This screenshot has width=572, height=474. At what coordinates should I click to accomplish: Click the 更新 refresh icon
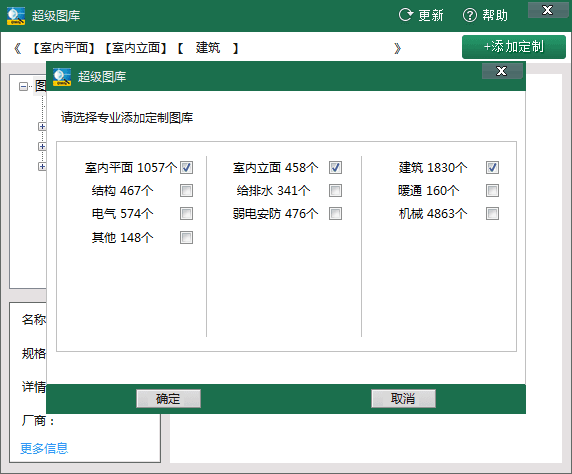tap(406, 15)
